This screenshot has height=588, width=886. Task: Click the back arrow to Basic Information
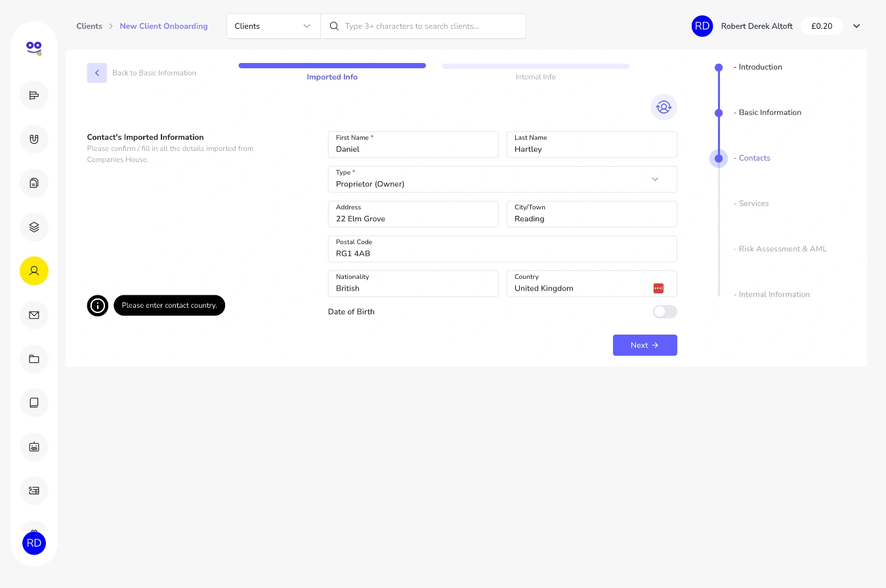(x=96, y=73)
